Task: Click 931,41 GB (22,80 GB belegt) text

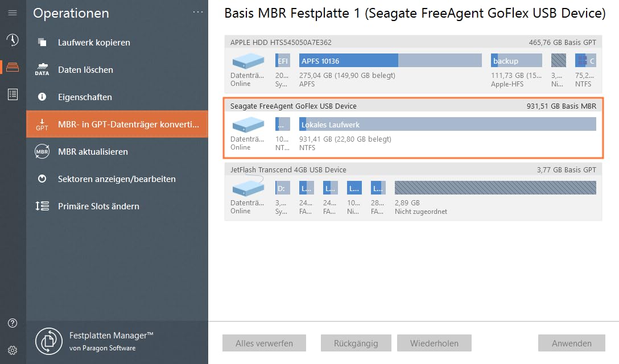Action: tap(345, 139)
